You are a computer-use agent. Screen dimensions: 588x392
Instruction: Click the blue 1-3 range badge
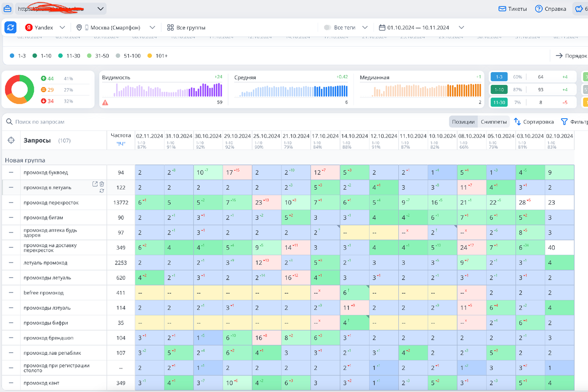tap(499, 77)
